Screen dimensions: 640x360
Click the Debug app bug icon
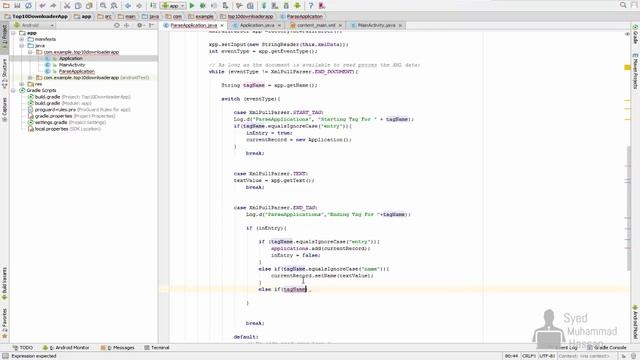click(x=203, y=5)
